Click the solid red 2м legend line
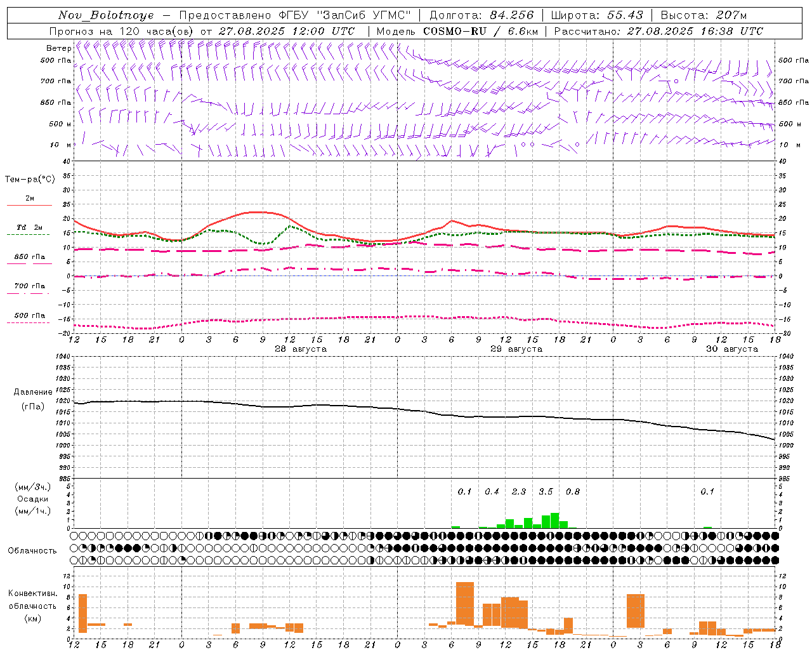Viewport: 812px width, 650px height. point(29,205)
